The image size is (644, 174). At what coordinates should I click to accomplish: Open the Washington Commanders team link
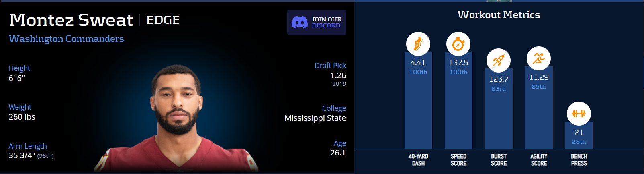click(66, 39)
